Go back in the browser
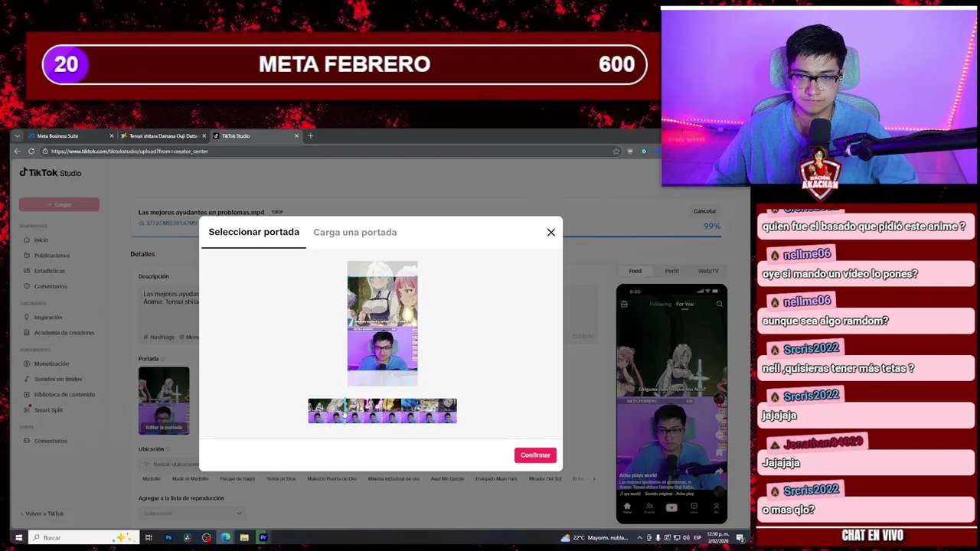 (x=17, y=152)
